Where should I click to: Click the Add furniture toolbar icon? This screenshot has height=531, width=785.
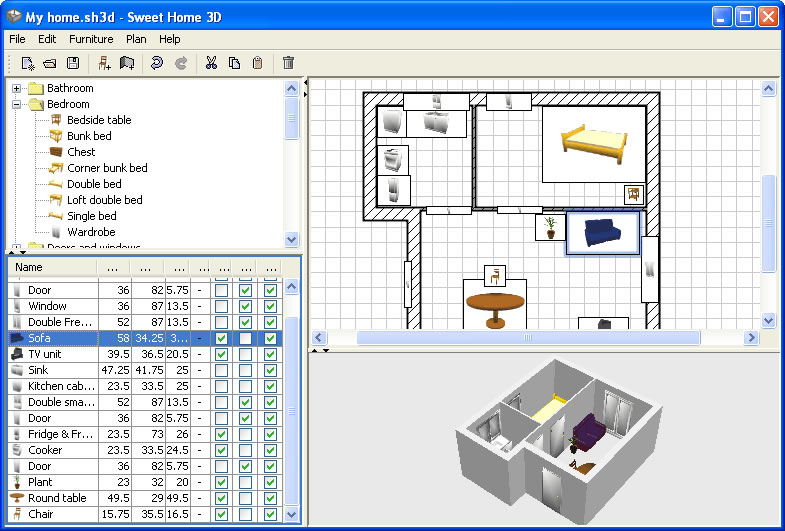coord(104,63)
